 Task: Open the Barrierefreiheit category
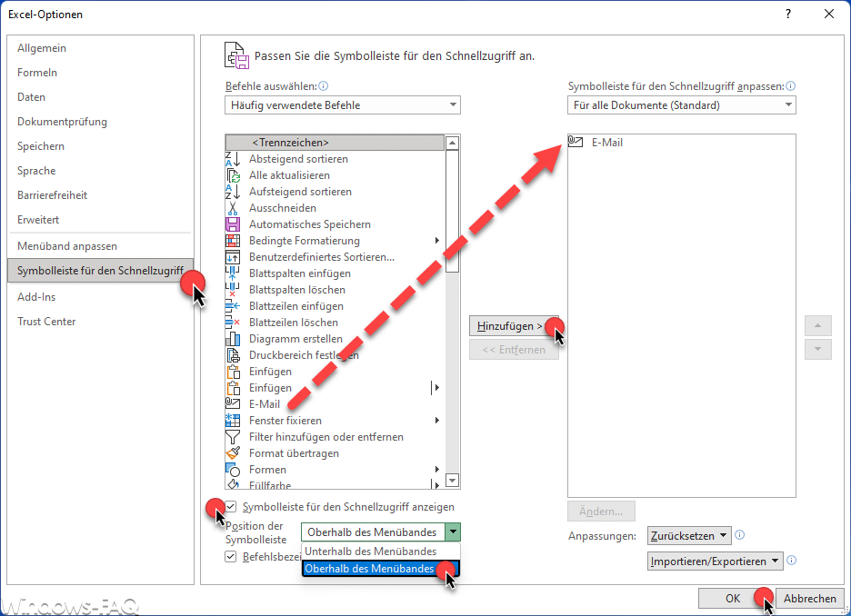point(100,195)
